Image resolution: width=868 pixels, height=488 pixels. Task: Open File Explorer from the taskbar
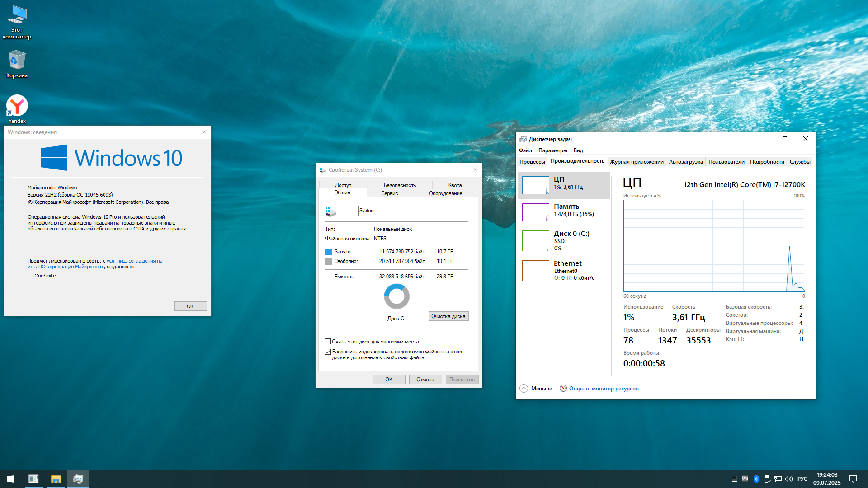(56, 479)
